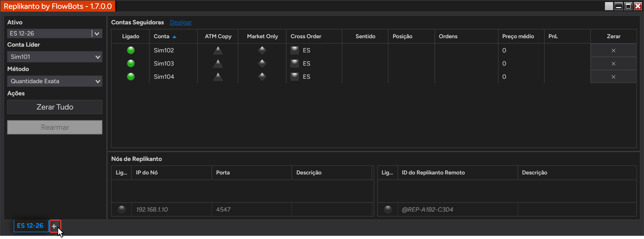Check Cross Order box for Sim104

pyautogui.click(x=295, y=77)
